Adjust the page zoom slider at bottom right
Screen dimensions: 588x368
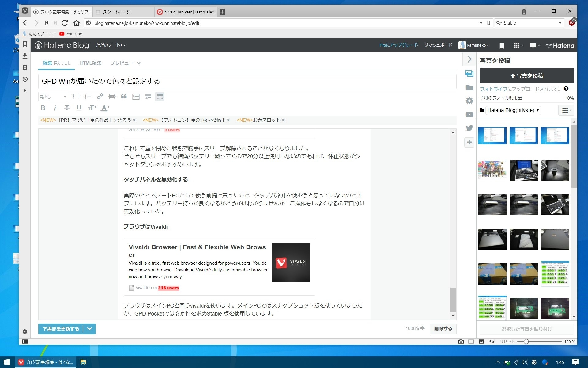[x=526, y=341]
